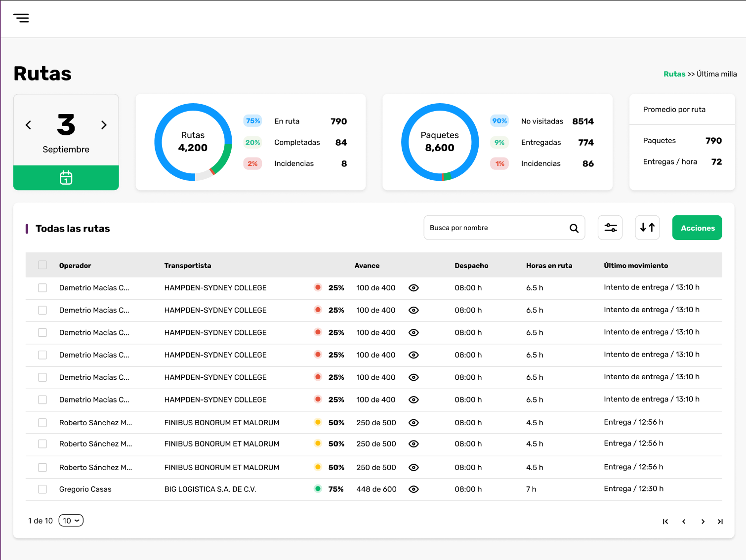
Task: Check first Roberto Sánchez row checkbox
Action: [x=42, y=423]
